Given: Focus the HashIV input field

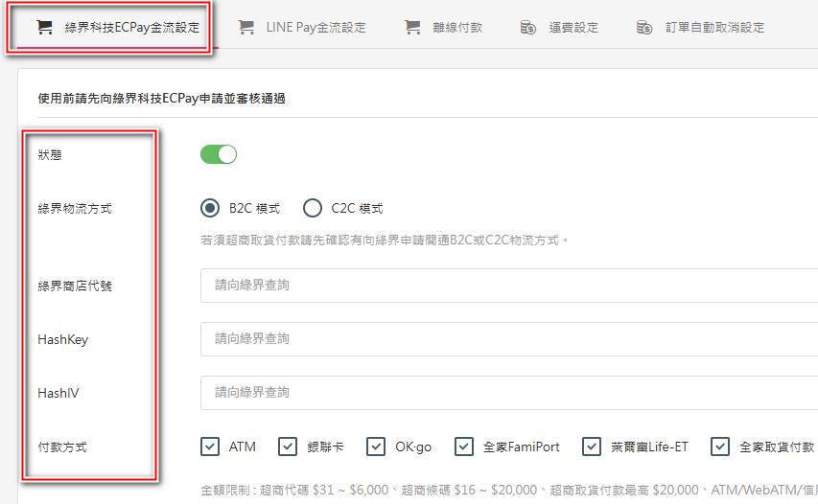Looking at the screenshot, I should coord(509,393).
